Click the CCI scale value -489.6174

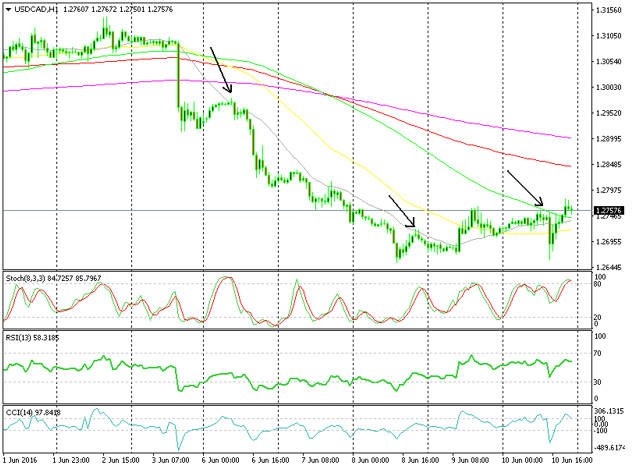point(610,448)
